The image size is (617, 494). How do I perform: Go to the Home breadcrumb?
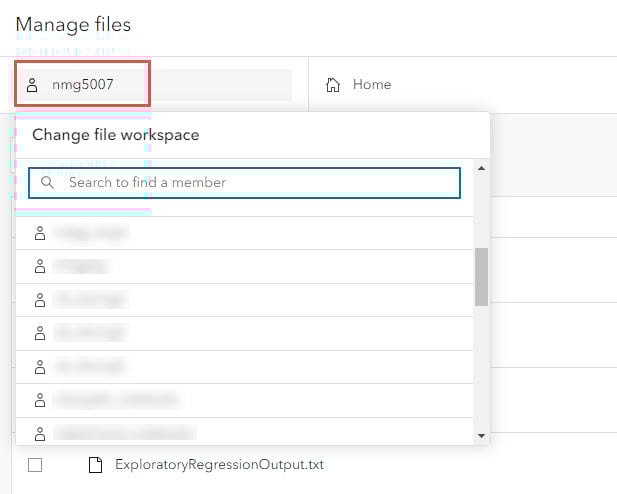(371, 85)
